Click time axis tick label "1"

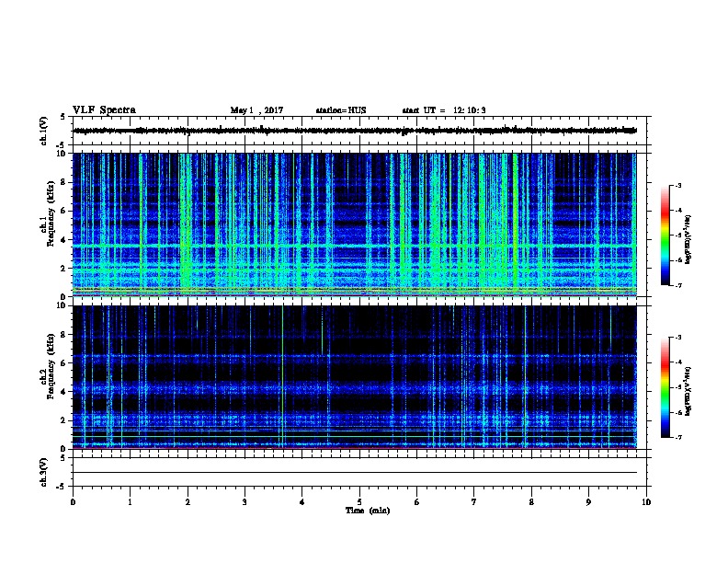[x=130, y=502]
